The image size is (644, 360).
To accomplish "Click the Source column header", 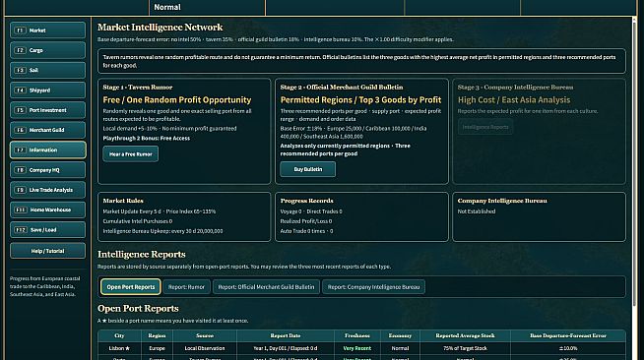I will pos(205,335).
